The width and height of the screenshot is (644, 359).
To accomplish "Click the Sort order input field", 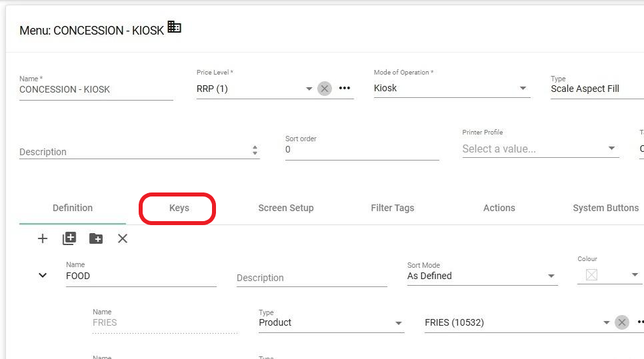I will (361, 150).
